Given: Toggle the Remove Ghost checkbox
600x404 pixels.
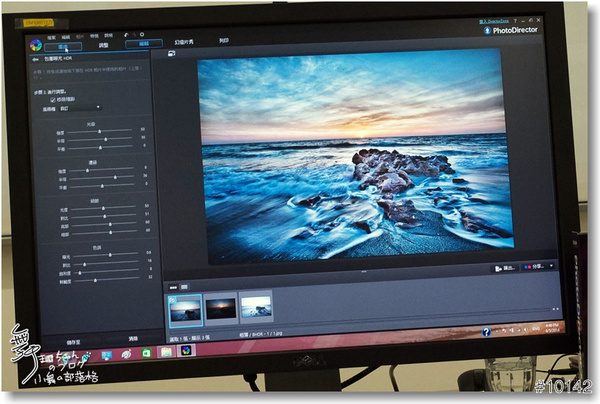Looking at the screenshot, I should tap(53, 100).
